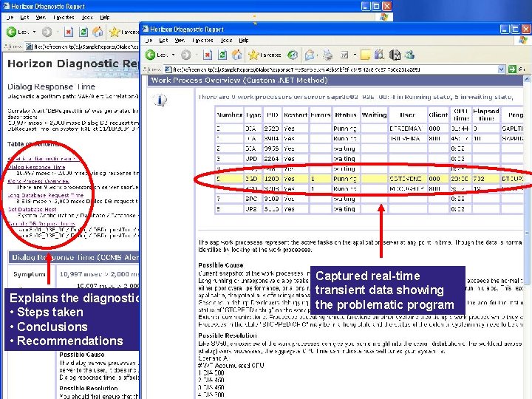Follow the Get Database Host link
The width and height of the screenshot is (532, 399).
click(32, 209)
